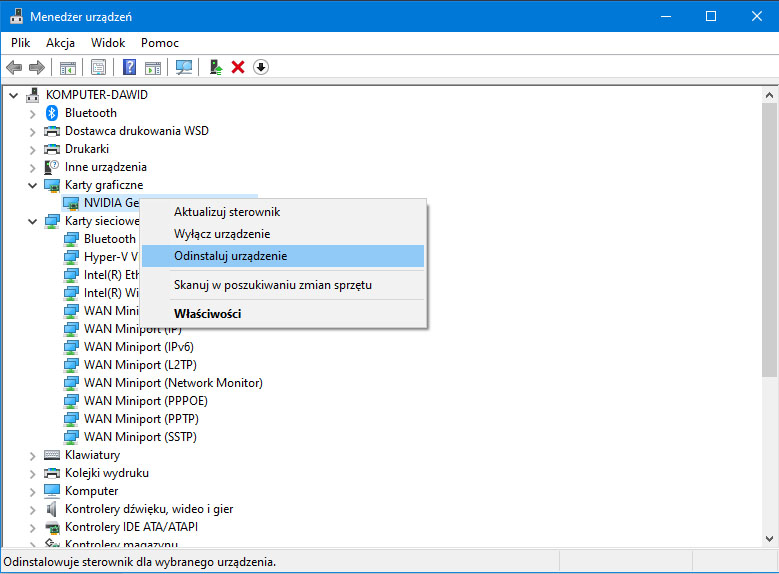Click the blue Help question-mark icon
Image resolution: width=779 pixels, height=574 pixels.
(129, 67)
